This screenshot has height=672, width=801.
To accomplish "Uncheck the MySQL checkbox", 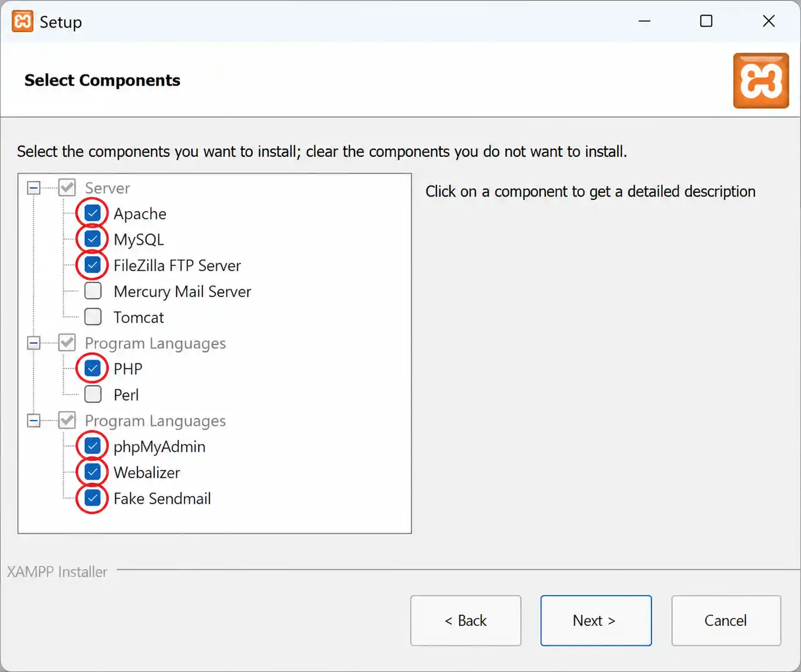I will 92,239.
